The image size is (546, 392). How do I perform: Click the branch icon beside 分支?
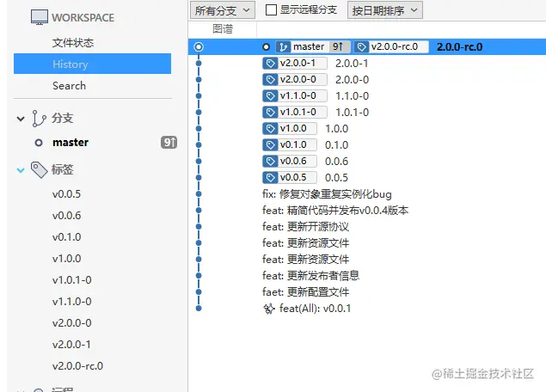point(39,119)
